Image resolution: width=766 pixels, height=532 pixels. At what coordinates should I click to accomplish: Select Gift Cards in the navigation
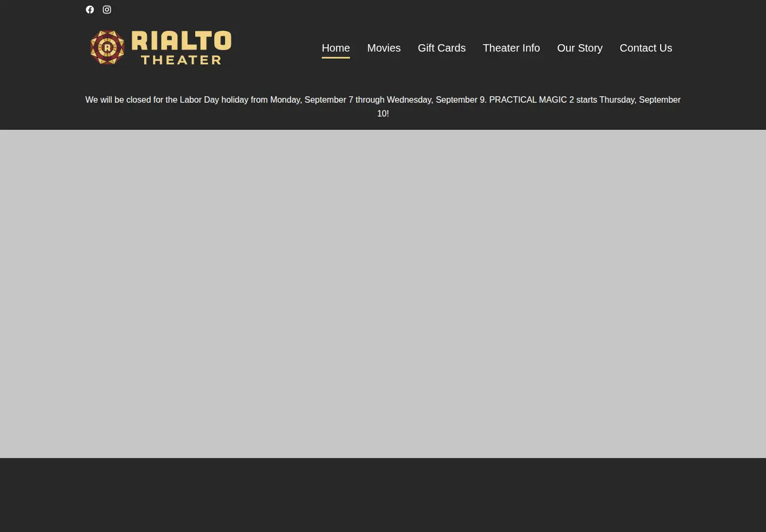pos(442,48)
